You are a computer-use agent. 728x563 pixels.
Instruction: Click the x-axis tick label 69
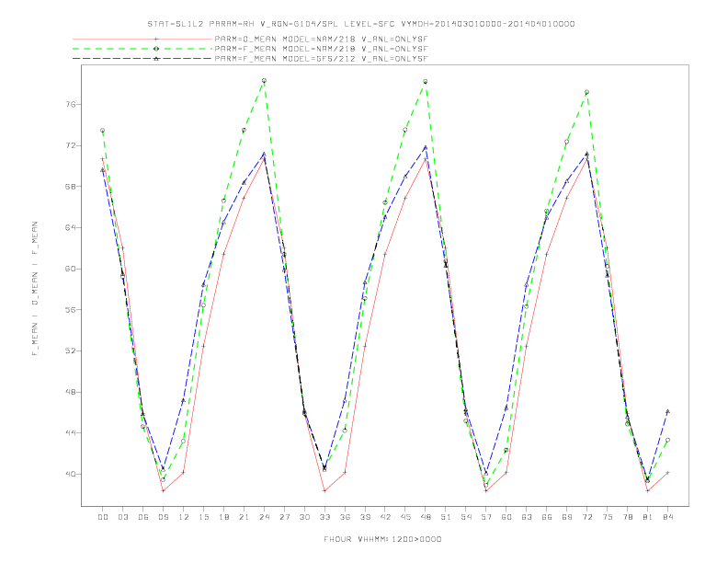pyautogui.click(x=567, y=517)
